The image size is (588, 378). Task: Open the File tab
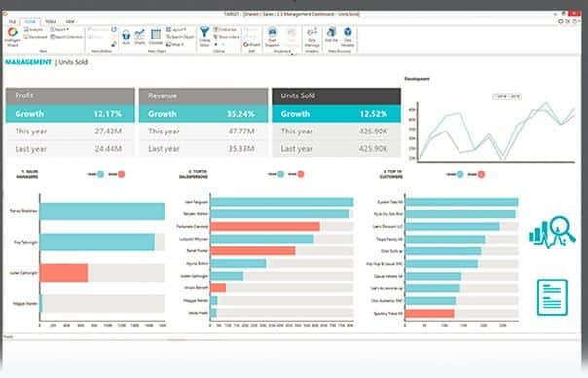click(12, 21)
